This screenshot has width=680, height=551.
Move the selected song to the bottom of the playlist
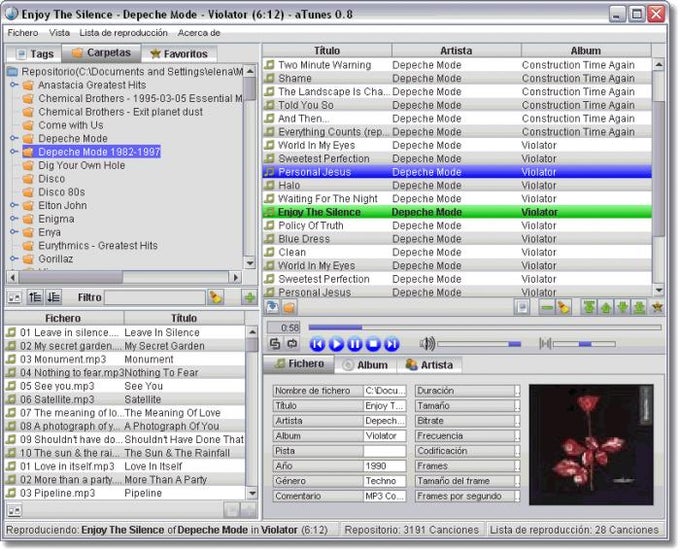(x=639, y=307)
